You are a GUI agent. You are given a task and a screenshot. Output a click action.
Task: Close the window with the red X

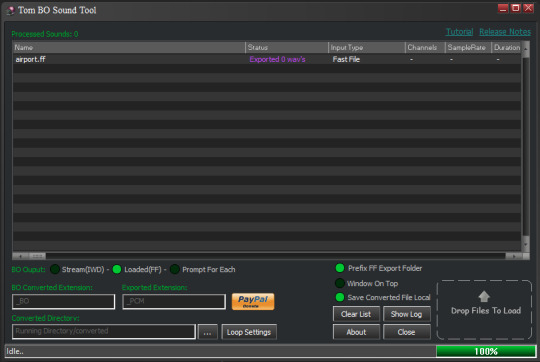click(x=528, y=8)
